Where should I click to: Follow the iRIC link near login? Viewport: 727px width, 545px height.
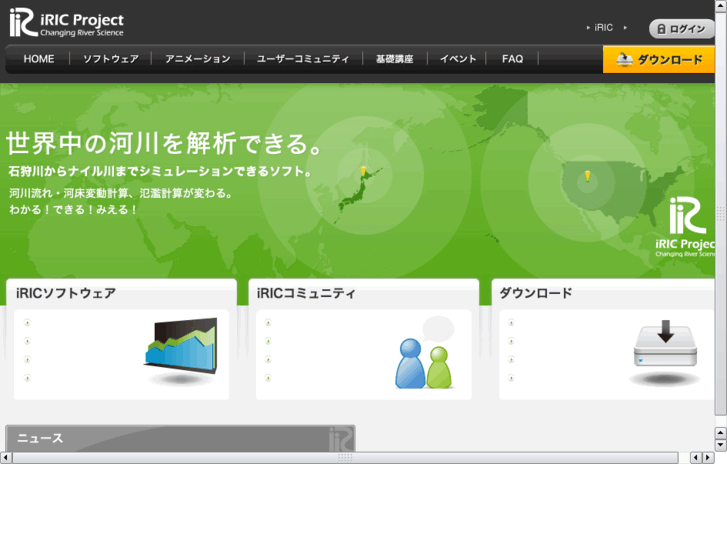coord(604,28)
